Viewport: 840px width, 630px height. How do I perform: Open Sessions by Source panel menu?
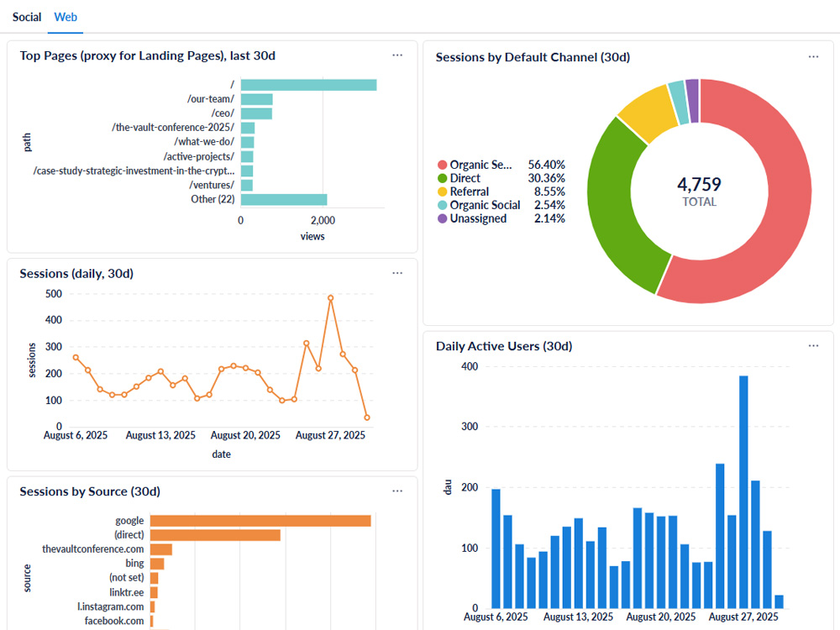point(397,491)
